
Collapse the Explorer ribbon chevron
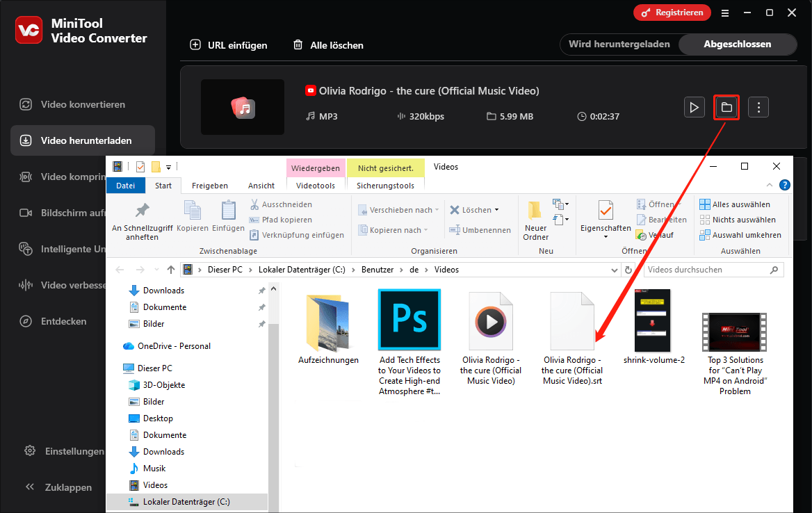(x=770, y=185)
